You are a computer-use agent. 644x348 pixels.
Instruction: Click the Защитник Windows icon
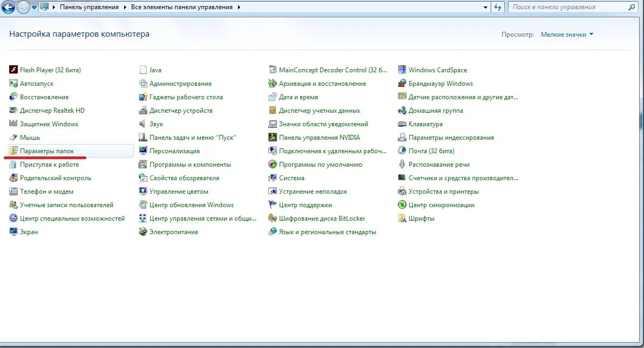(13, 124)
